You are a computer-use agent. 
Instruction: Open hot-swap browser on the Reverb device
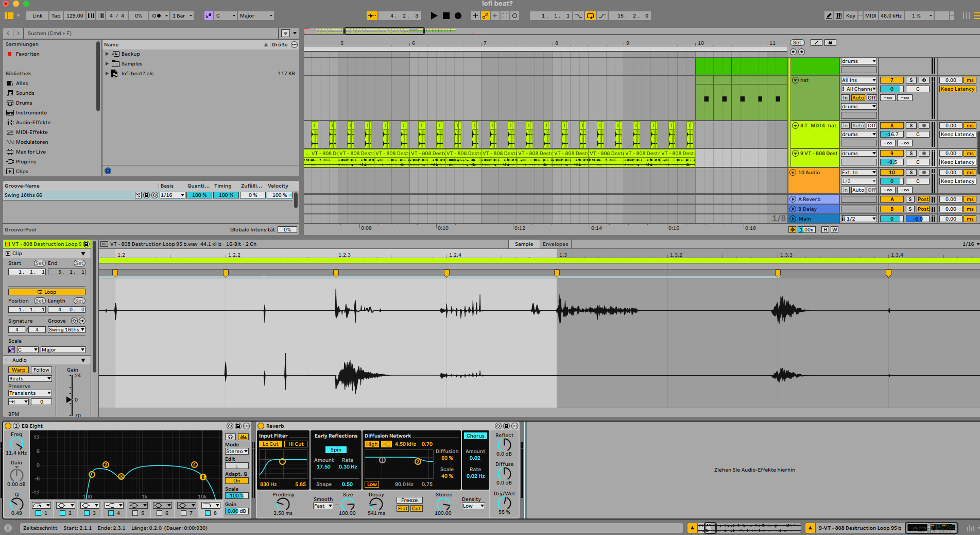[x=498, y=426]
